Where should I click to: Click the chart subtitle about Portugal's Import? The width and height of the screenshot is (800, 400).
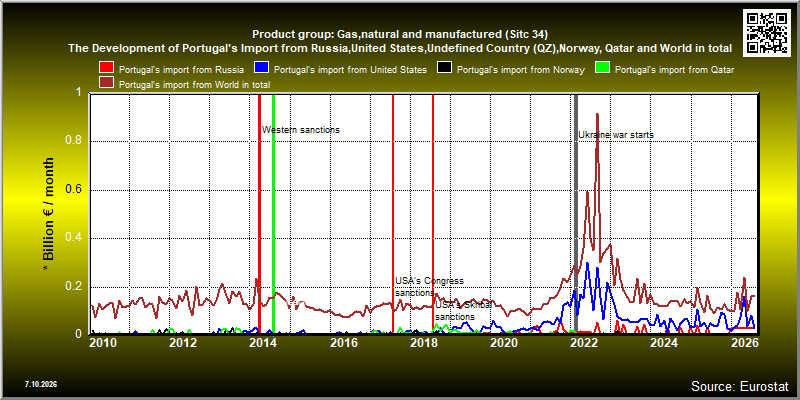click(400, 48)
